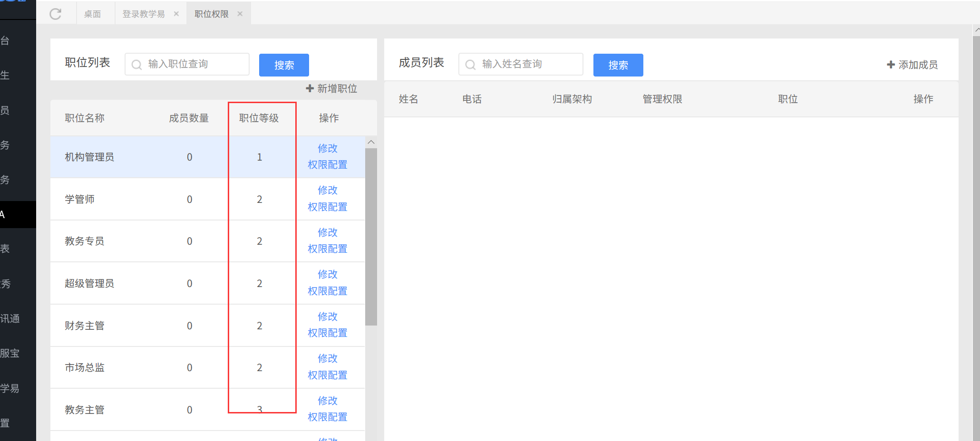Image resolution: width=980 pixels, height=441 pixels.
Task: Click the 管理权限 column header
Action: pos(662,99)
